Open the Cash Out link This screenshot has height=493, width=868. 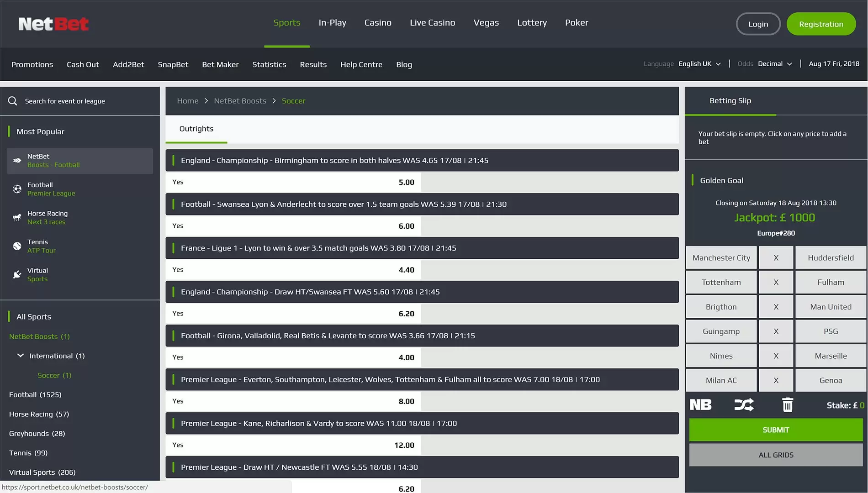coord(83,64)
